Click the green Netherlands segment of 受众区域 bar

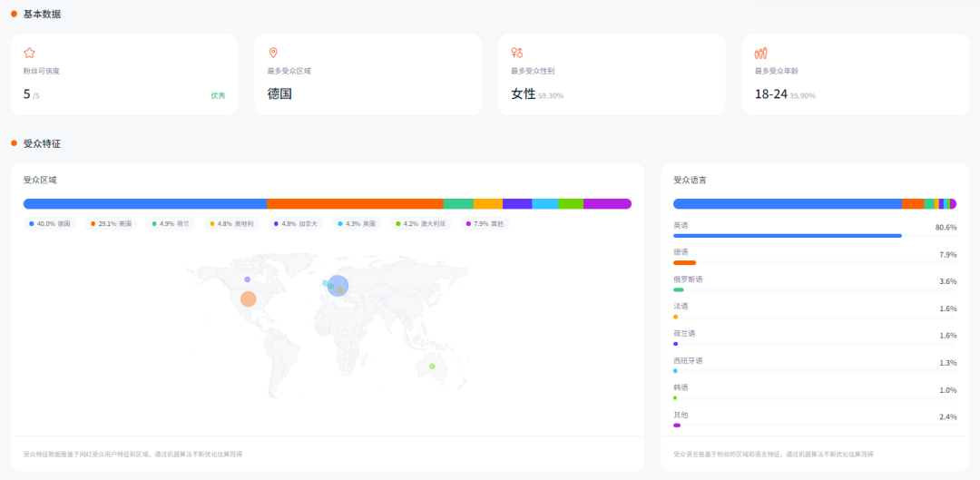[x=458, y=204]
